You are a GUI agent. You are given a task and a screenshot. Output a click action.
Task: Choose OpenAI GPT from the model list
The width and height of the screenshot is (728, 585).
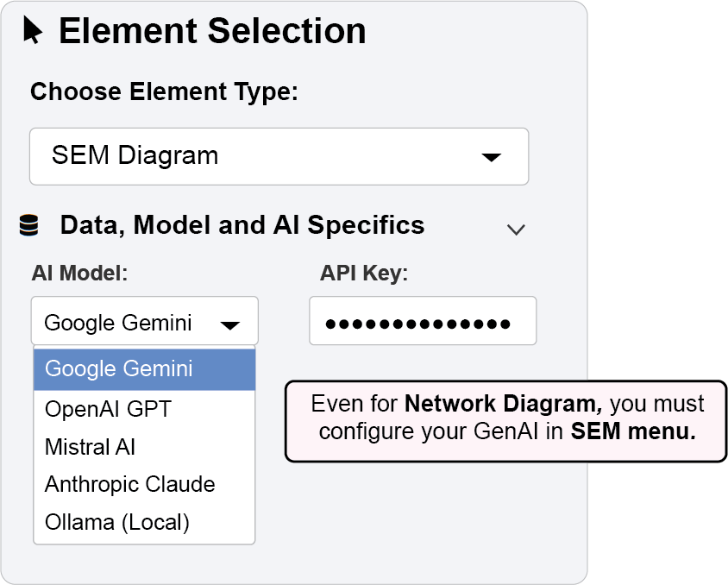[108, 409]
